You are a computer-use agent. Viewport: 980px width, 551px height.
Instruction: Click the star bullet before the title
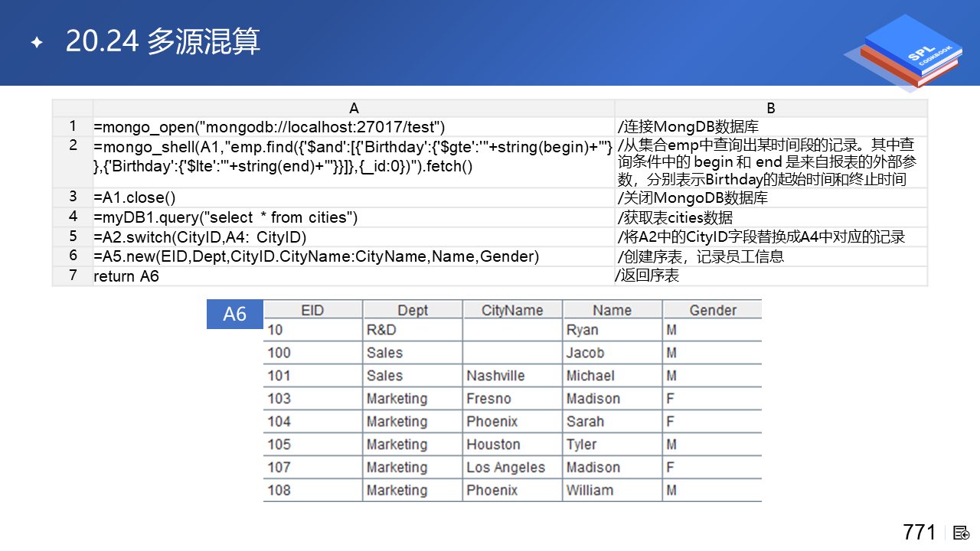(x=36, y=42)
